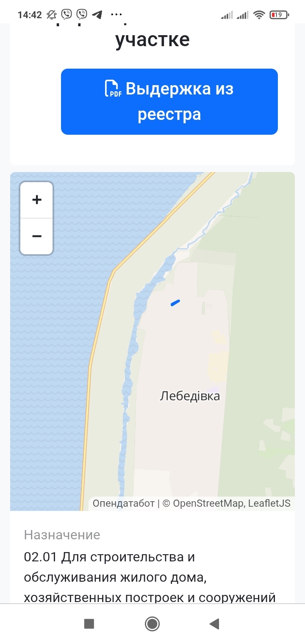Viewport: 305px width, 644px height.
Task: Tap the Telegram notification icon
Action: 97,15
